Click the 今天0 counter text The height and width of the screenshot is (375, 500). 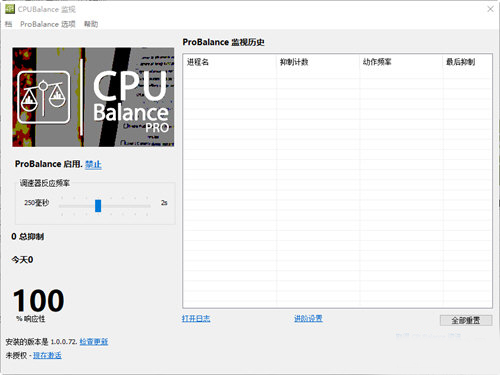[22, 260]
